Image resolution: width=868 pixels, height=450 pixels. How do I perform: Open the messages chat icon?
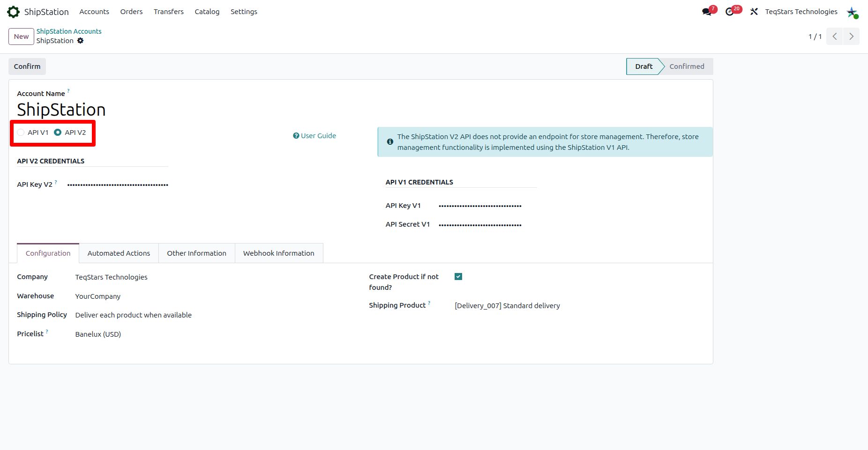pos(707,12)
